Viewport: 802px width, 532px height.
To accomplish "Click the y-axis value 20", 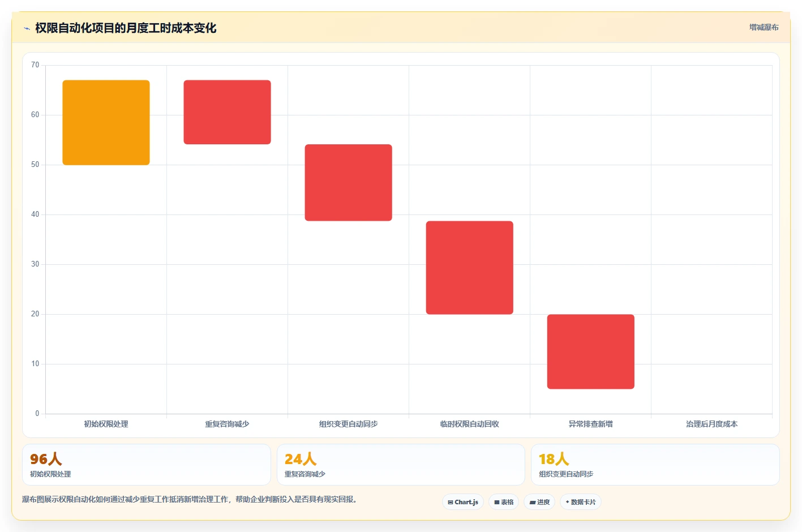I will (x=35, y=314).
